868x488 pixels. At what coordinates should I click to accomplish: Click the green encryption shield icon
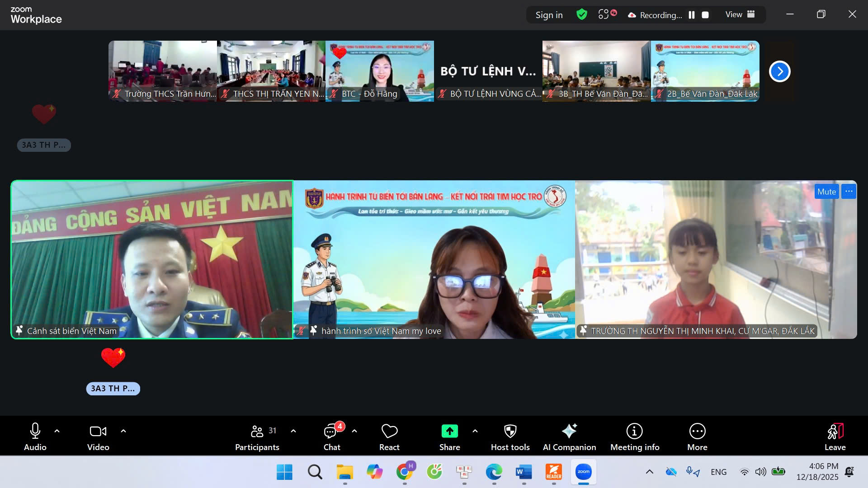pyautogui.click(x=582, y=14)
